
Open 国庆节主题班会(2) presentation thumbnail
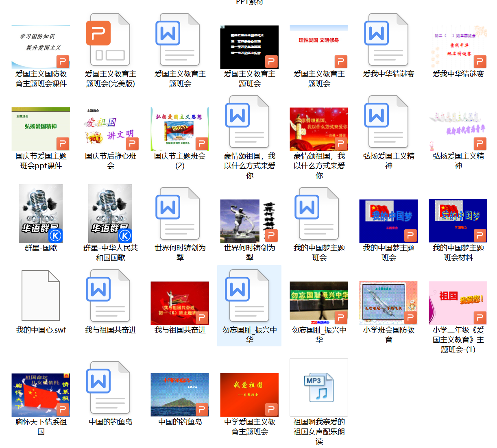(180, 129)
